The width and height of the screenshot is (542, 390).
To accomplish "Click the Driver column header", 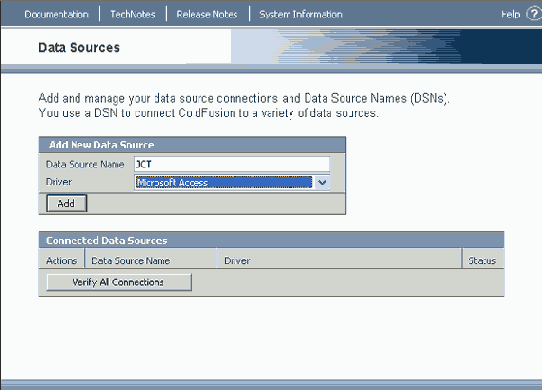I will pyautogui.click(x=237, y=260).
